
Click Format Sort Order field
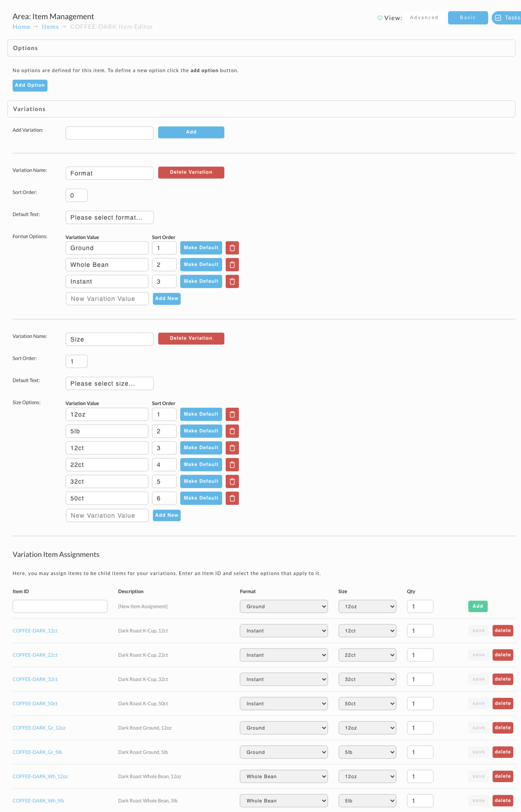pyautogui.click(x=77, y=195)
